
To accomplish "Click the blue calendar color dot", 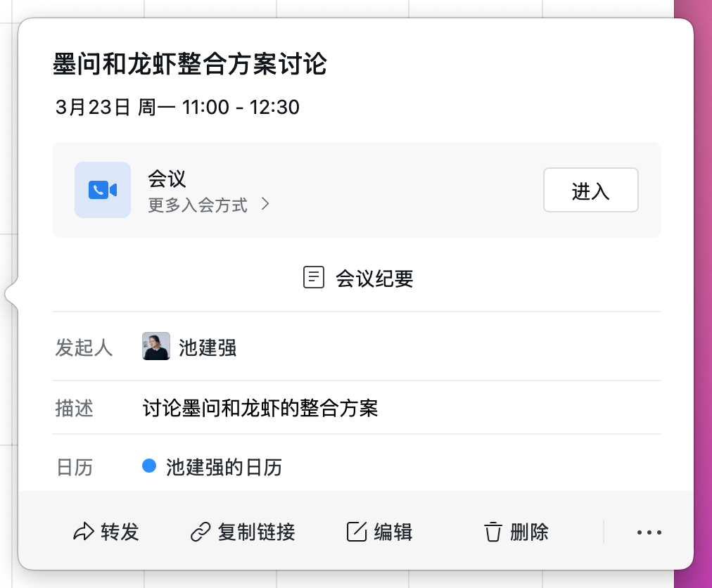I will (149, 466).
